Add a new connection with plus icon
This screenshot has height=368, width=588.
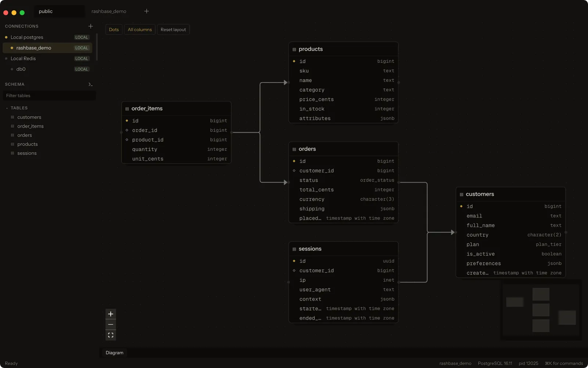[91, 26]
